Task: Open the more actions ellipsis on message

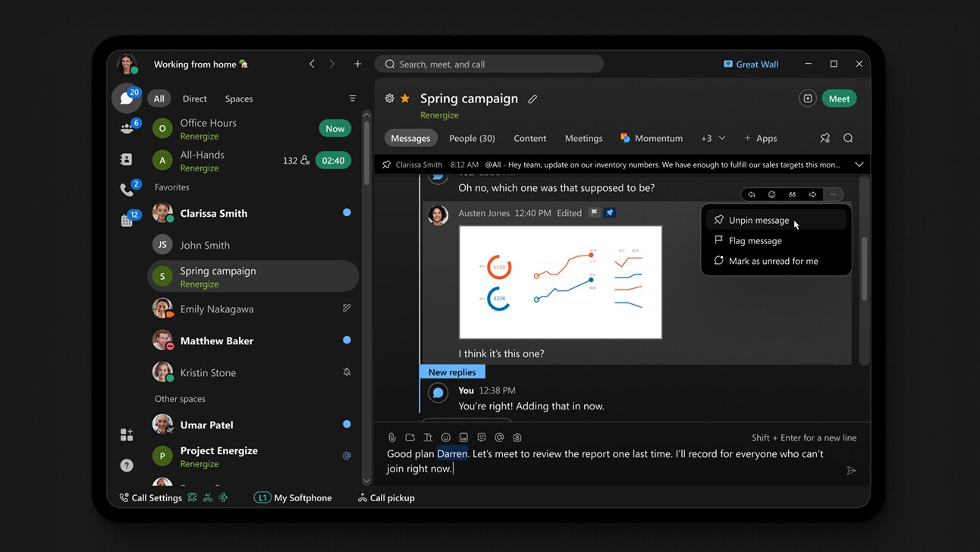Action: [x=833, y=195]
